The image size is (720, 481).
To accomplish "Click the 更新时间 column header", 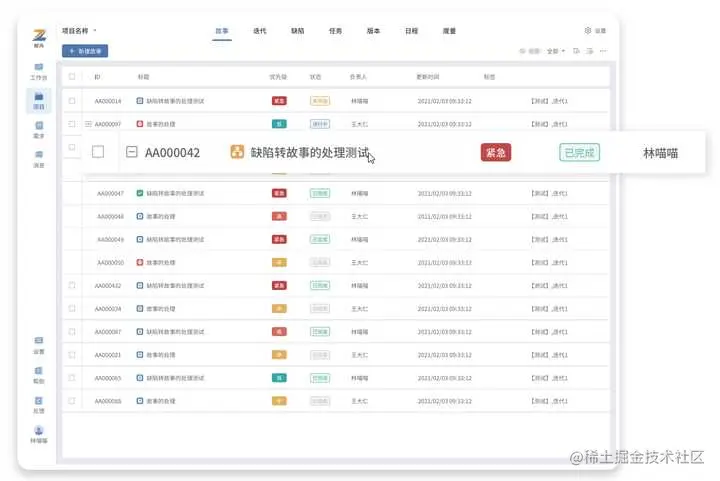I will coord(428,77).
